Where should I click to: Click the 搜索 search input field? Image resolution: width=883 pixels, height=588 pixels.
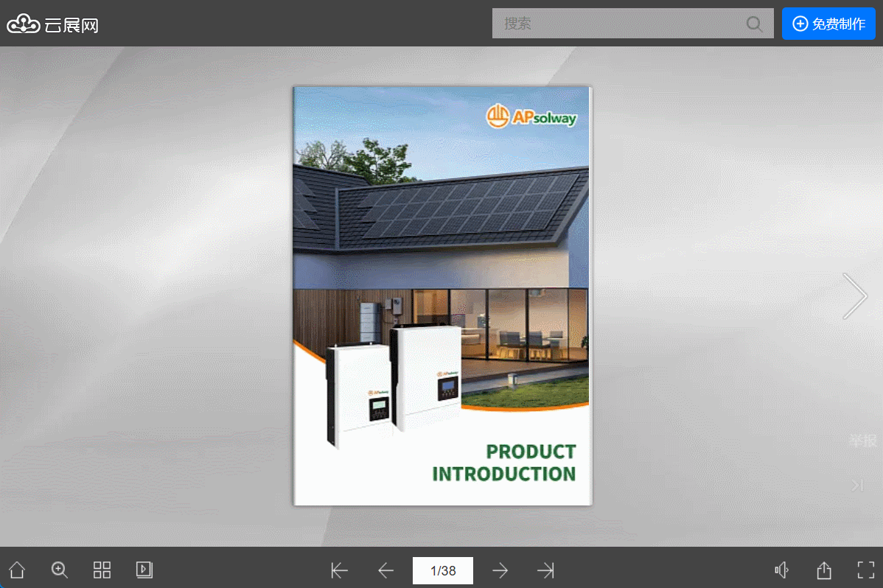(618, 24)
